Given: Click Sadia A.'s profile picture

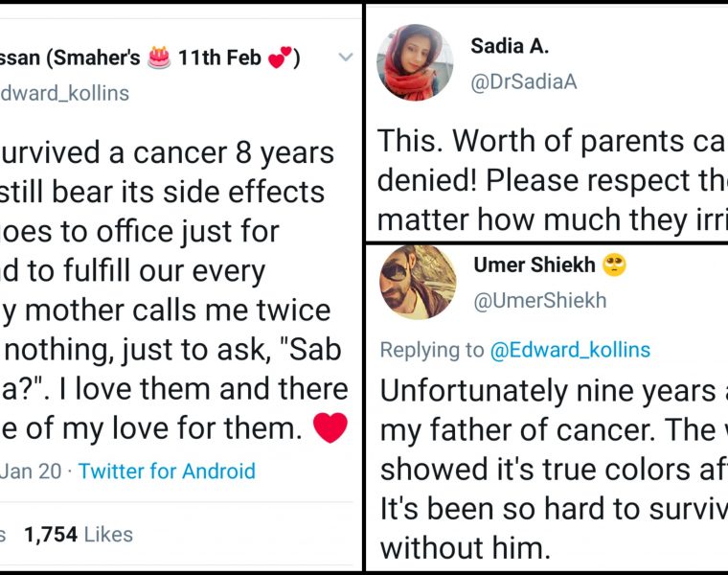Looking at the screenshot, I should click(x=415, y=63).
